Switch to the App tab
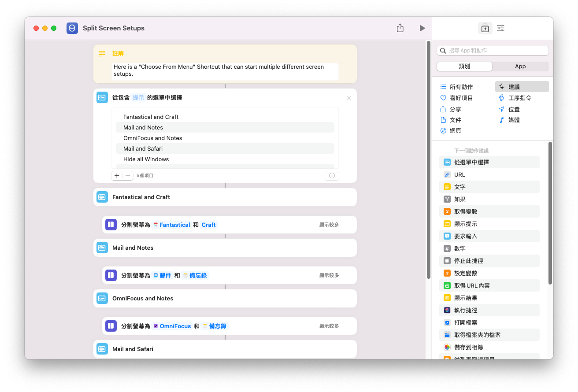 520,67
